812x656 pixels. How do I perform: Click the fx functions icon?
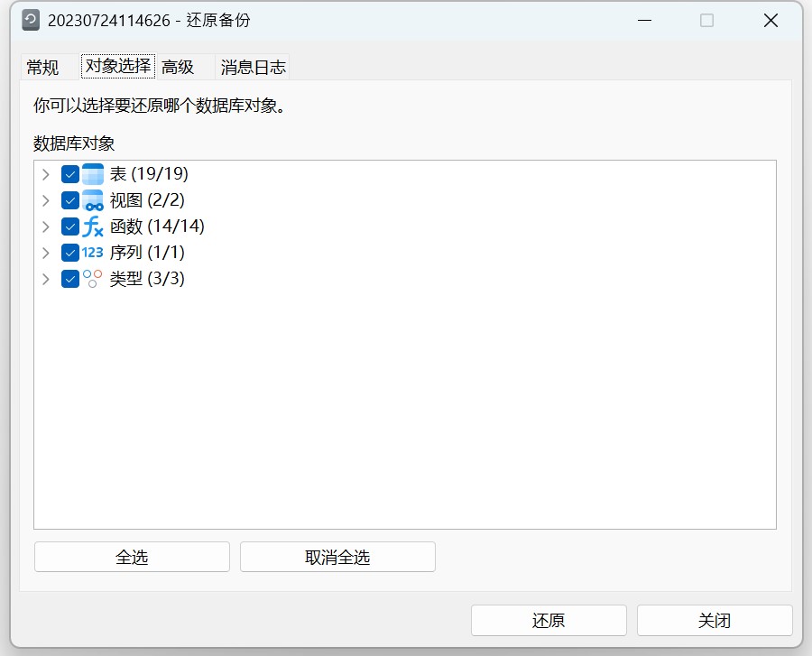93,226
